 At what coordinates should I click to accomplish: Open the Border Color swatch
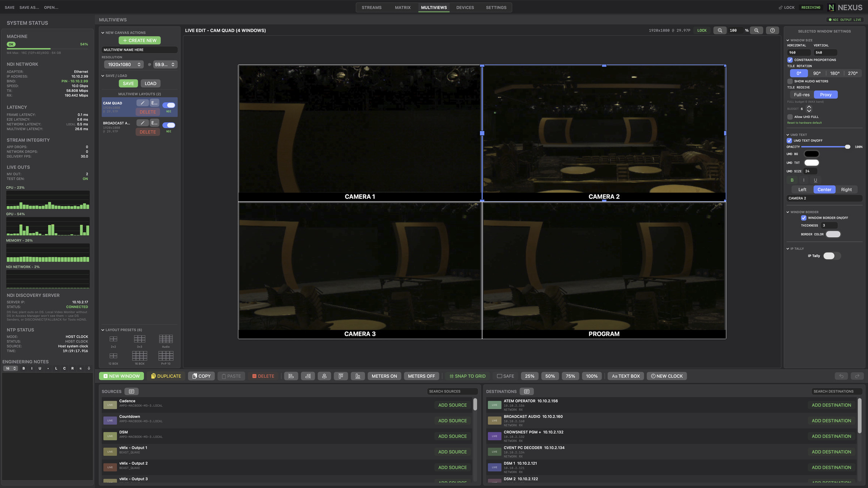(x=833, y=234)
